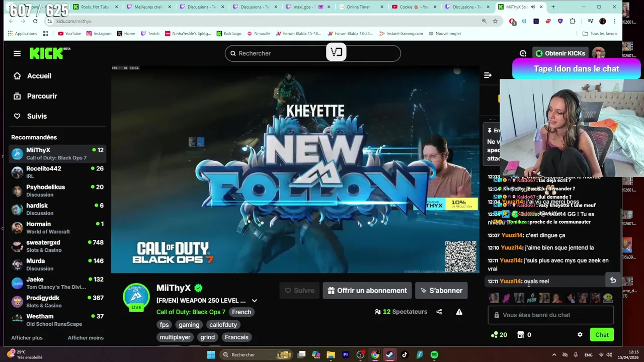Click the browser reload button
Viewport: 644px width, 362px height.
(x=35, y=21)
